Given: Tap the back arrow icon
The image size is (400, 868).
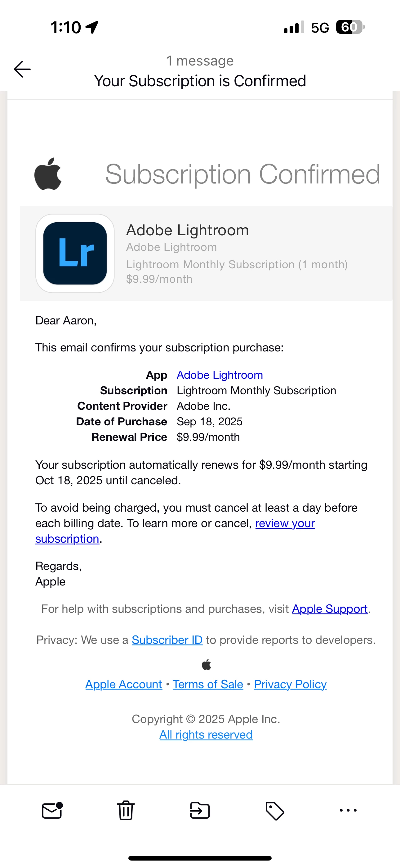Looking at the screenshot, I should (x=22, y=69).
